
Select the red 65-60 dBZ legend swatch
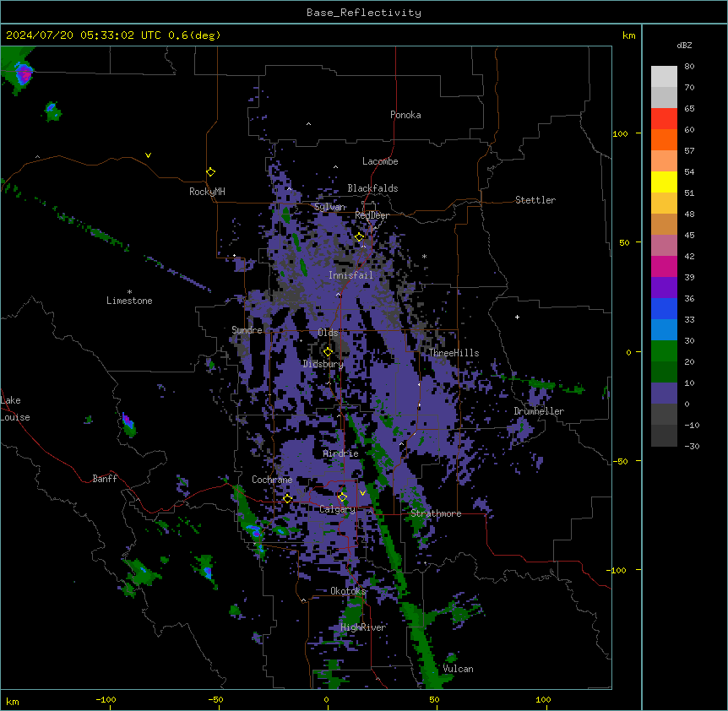coord(664,118)
